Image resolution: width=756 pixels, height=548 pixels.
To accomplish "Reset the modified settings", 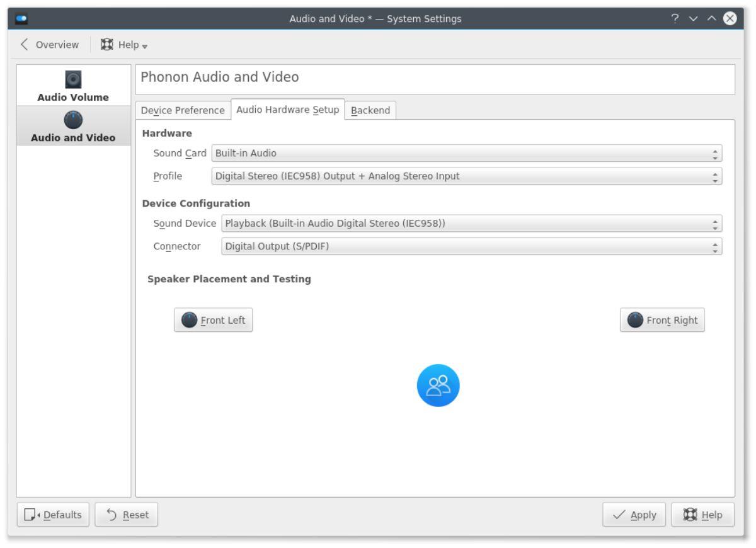I will [x=127, y=515].
